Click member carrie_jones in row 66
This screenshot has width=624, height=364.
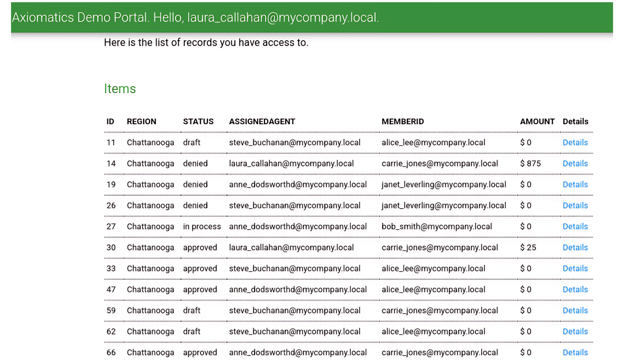point(439,353)
